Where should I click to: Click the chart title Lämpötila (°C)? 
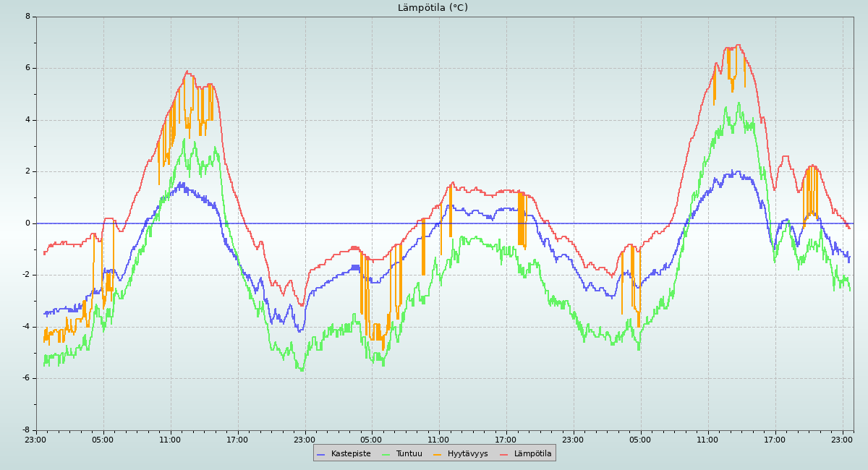[433, 8]
